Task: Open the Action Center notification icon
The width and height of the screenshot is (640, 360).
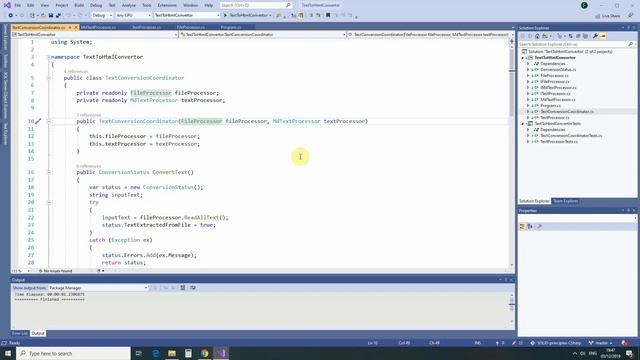Action: pos(629,353)
